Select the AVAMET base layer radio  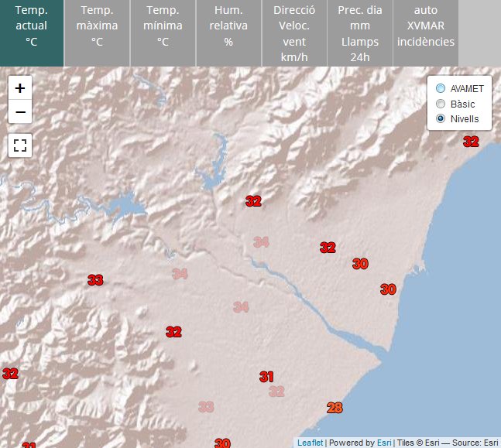(x=441, y=88)
